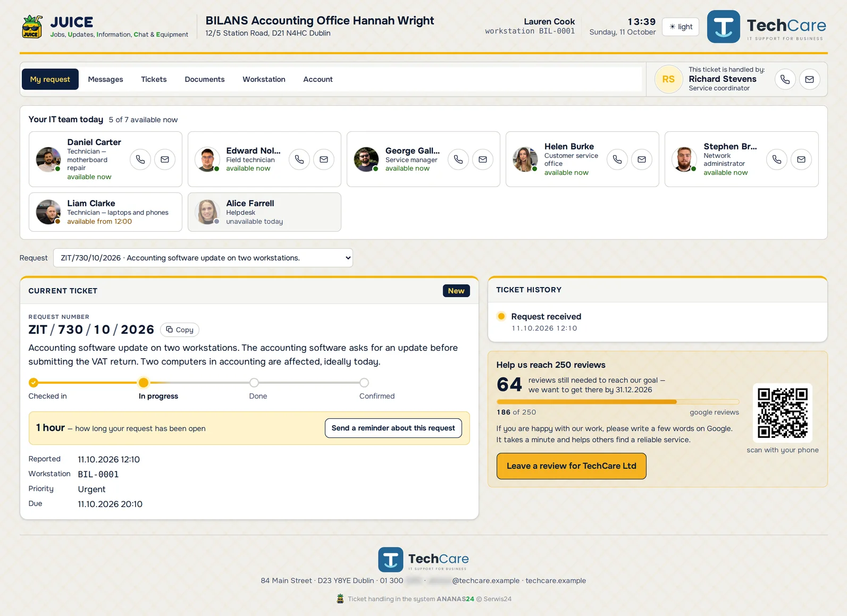Screen dimensions: 847x616
Task: Email Helen Burke via envelope icon
Action: coord(642,159)
